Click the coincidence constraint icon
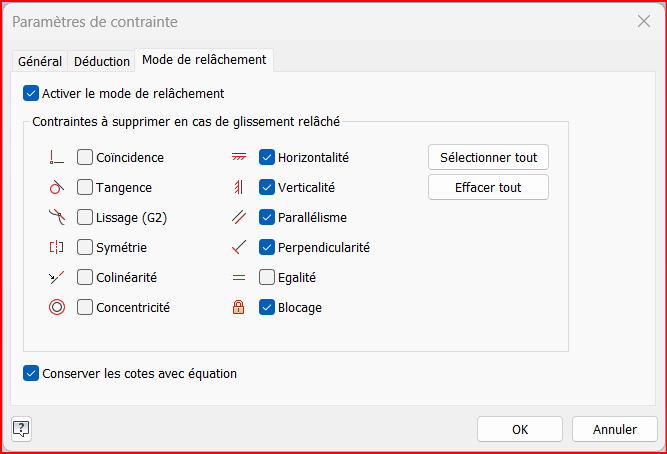Screen dimensions: 667x454 point(56,157)
